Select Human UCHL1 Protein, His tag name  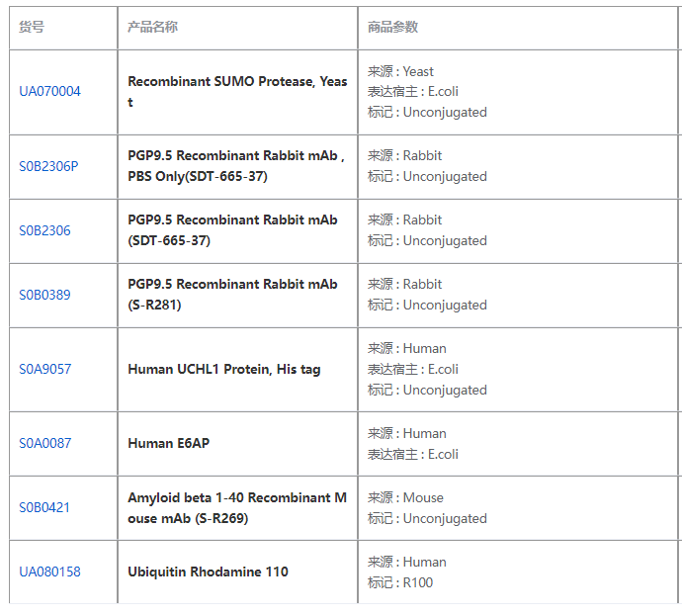pyautogui.click(x=223, y=369)
